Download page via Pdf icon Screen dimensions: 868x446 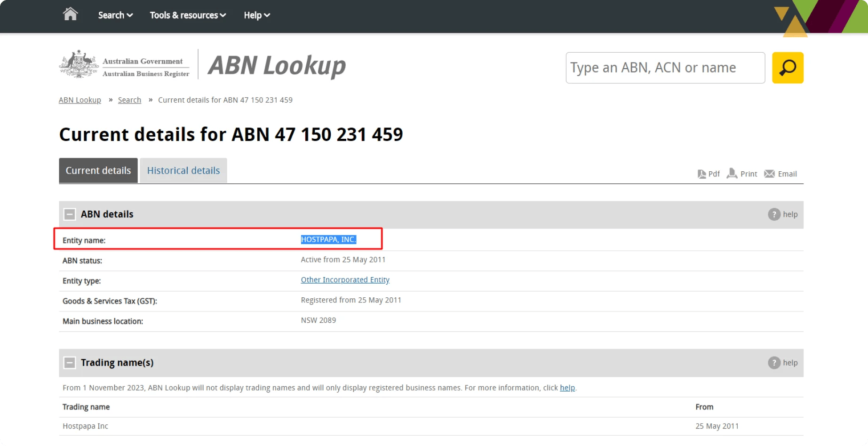coord(709,174)
